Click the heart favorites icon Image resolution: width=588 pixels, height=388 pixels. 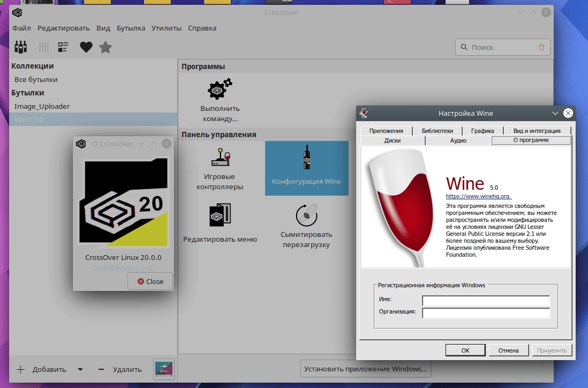point(86,47)
